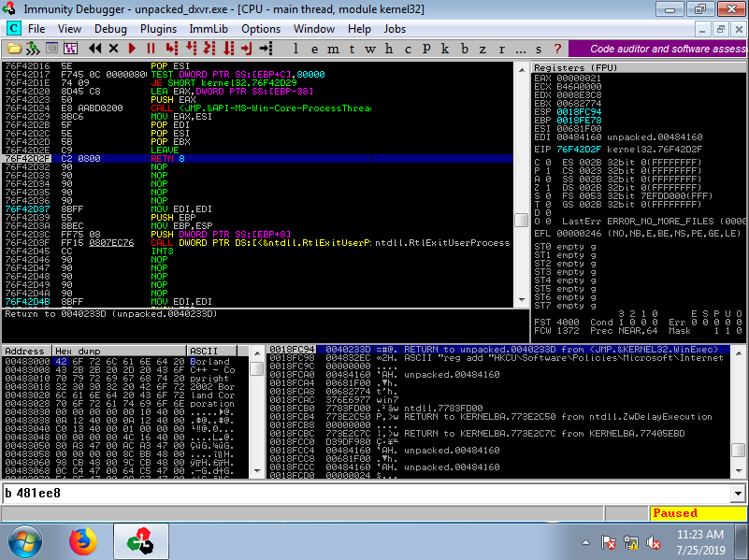Click the Restart program rewind icon

click(x=95, y=49)
